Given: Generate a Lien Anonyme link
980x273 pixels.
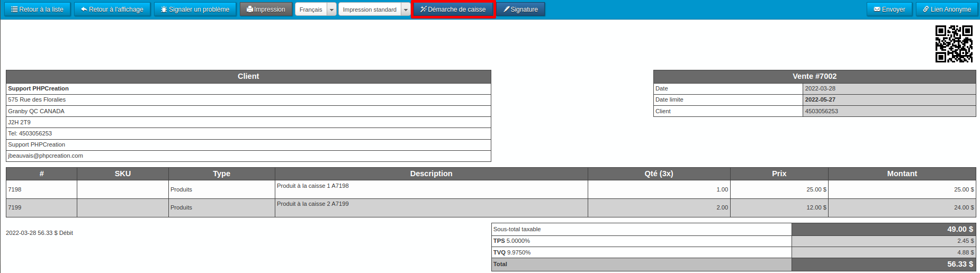Looking at the screenshot, I should [947, 10].
